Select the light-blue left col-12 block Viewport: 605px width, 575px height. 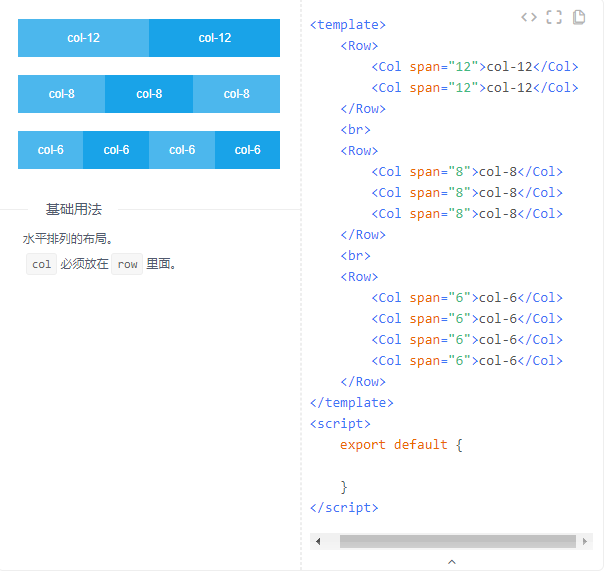coord(83,38)
